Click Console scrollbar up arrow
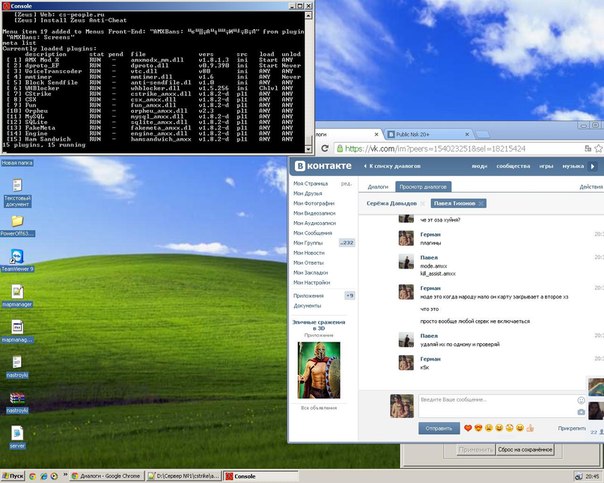 (308, 15)
